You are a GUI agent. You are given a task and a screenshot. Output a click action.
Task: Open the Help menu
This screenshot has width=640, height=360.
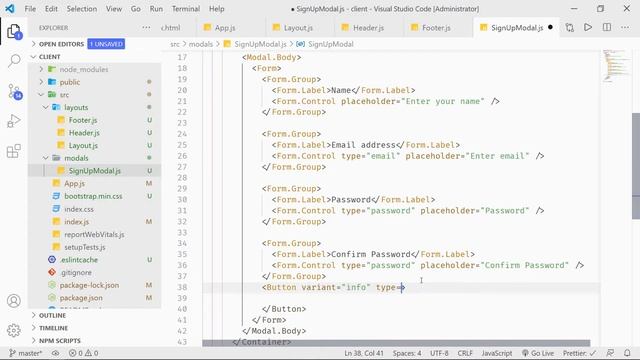(x=217, y=9)
